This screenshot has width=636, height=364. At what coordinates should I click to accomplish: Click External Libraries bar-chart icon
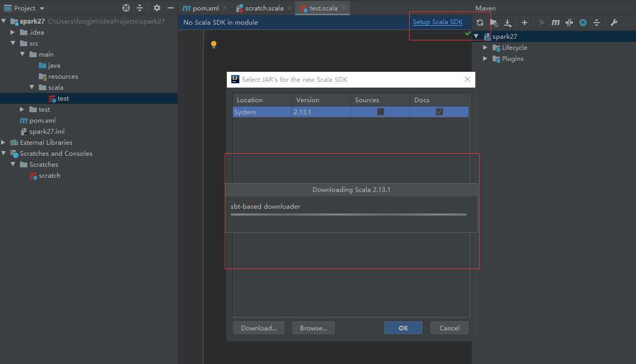click(x=14, y=143)
